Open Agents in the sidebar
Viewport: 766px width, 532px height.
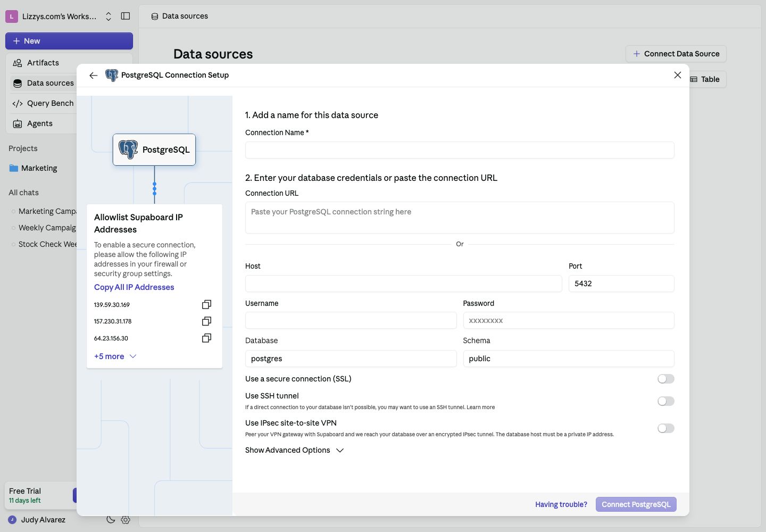click(44, 124)
